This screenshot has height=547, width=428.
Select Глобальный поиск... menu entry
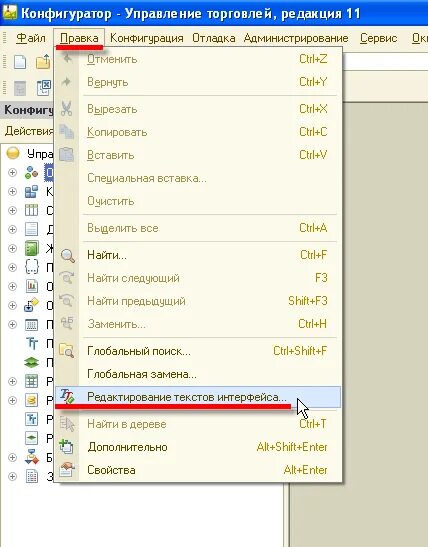(x=198, y=351)
